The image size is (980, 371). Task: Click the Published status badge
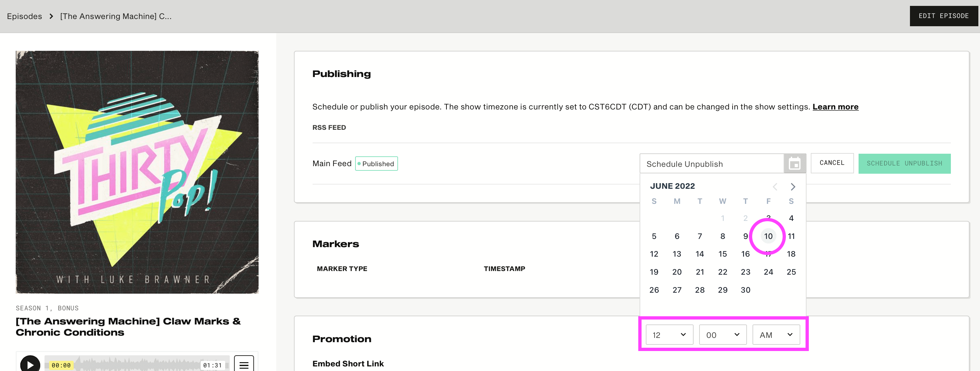[x=376, y=164]
